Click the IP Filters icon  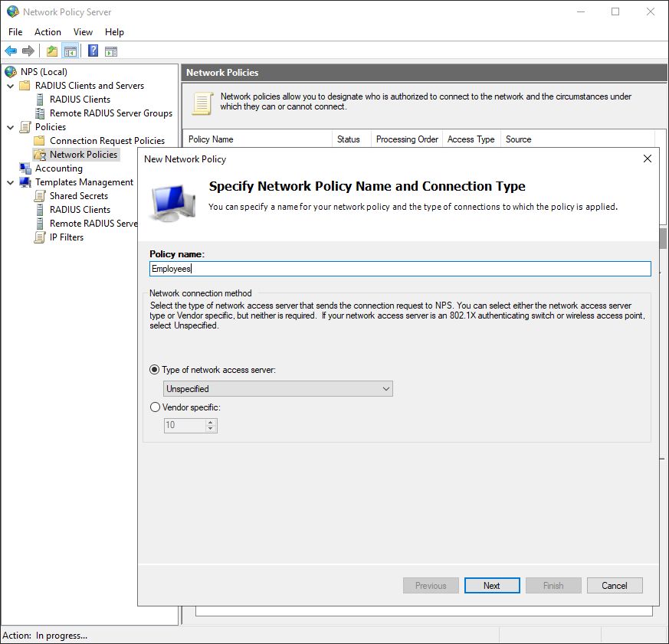click(40, 237)
